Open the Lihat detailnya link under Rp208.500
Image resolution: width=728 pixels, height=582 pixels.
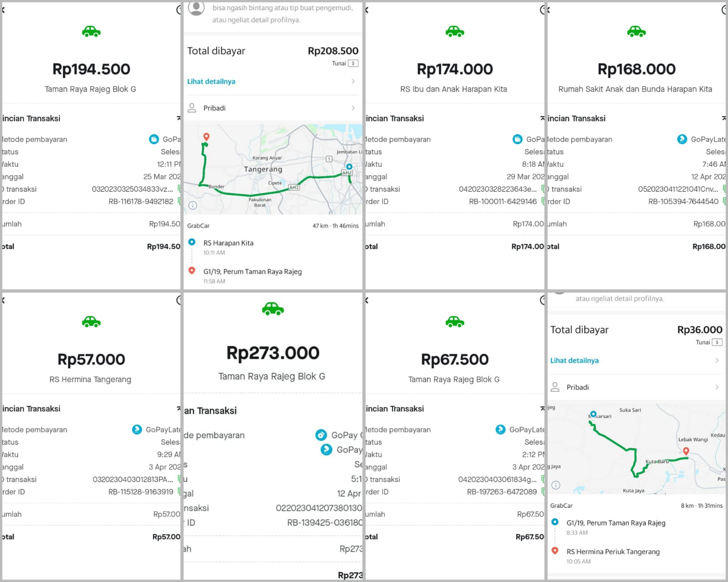click(x=211, y=81)
